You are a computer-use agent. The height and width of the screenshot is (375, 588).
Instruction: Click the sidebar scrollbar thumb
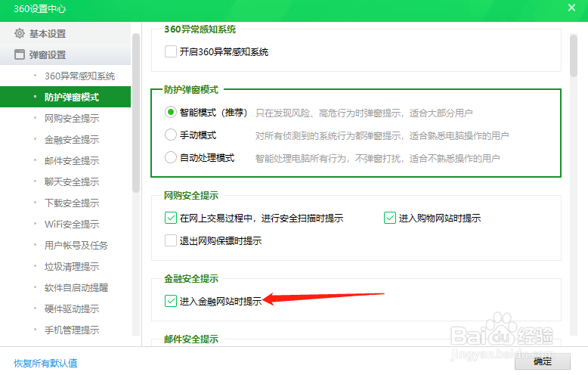click(136, 113)
